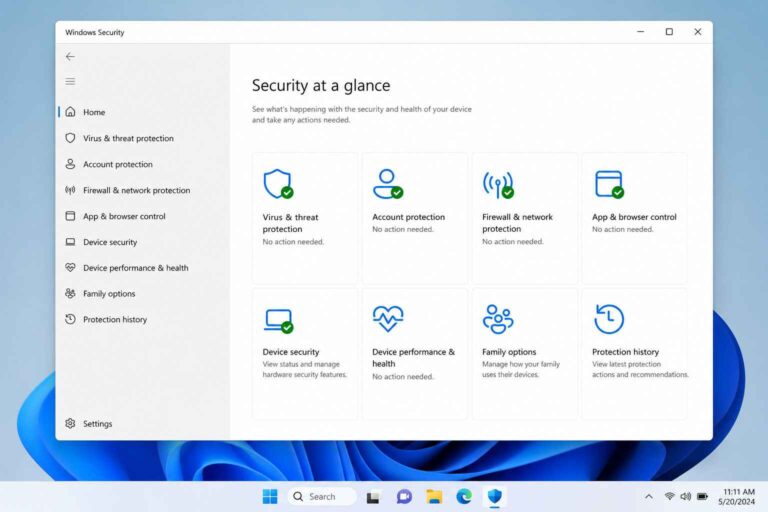Open File Explorer from the taskbar

[434, 497]
